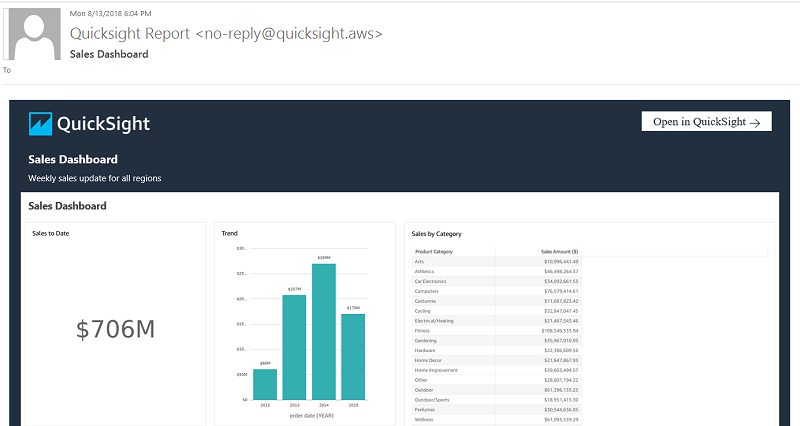Select the Electrical/Heating category row
This screenshot has height=426, width=800.
(x=496, y=321)
